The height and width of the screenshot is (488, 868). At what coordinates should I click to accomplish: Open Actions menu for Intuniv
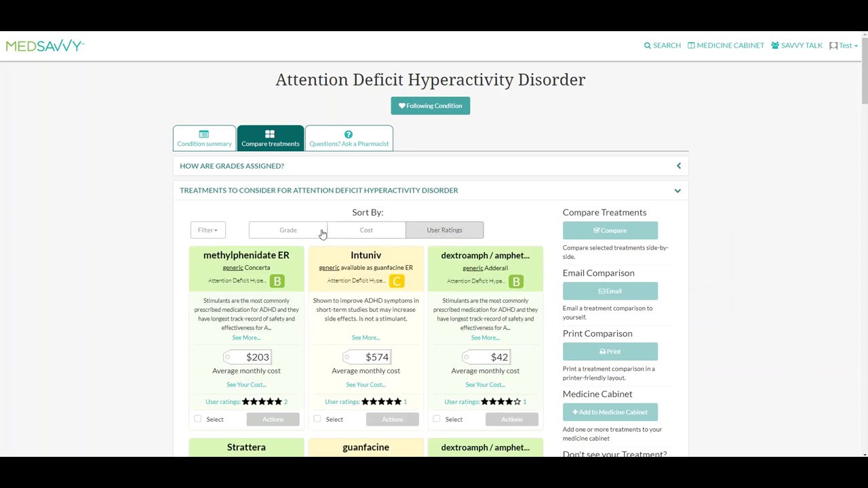392,420
